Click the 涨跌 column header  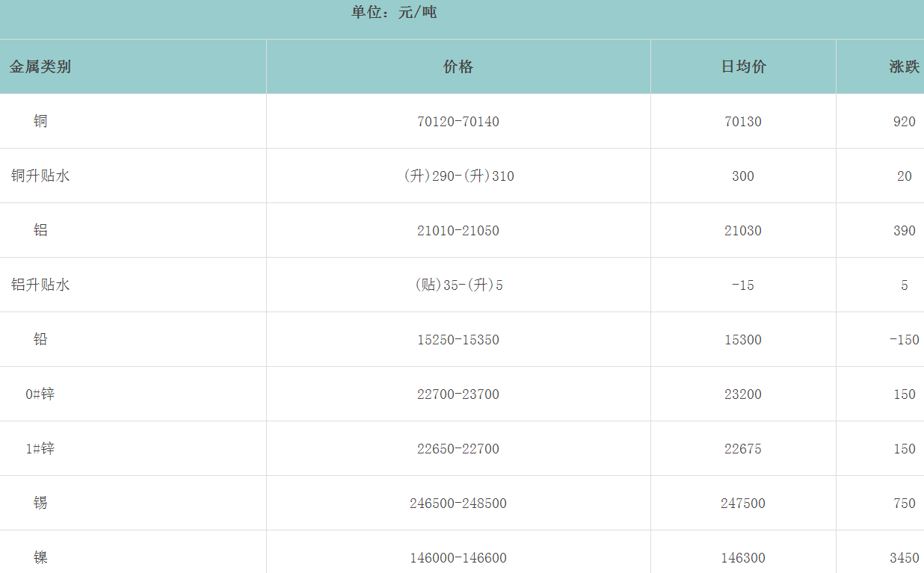pos(904,66)
